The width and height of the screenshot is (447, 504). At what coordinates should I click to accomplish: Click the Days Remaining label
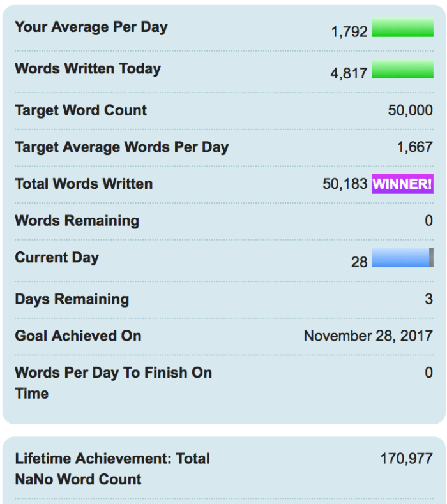coord(72,299)
